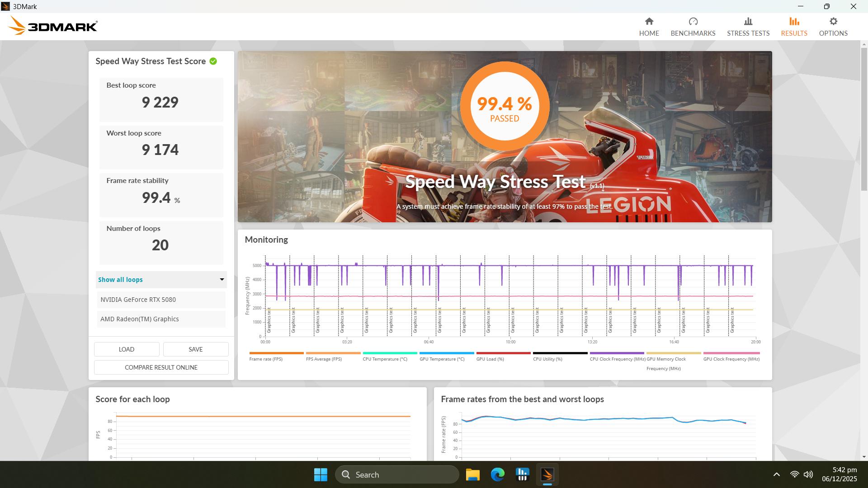Screen dimensions: 868x488
Task: Go to Stress Tests section icon
Action: click(x=748, y=22)
